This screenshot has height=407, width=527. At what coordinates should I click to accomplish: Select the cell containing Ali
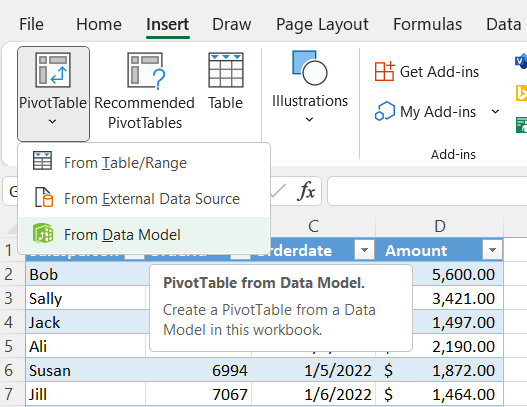tap(86, 346)
